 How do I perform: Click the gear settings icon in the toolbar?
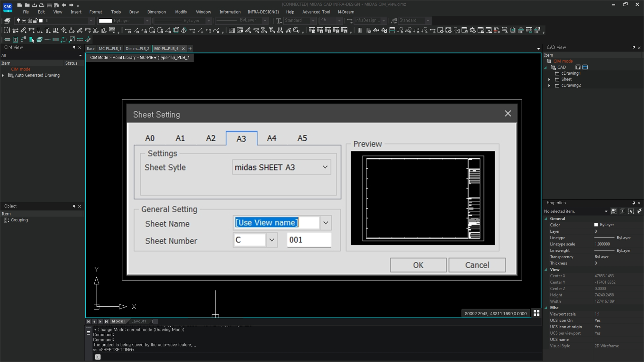[x=472, y=30]
